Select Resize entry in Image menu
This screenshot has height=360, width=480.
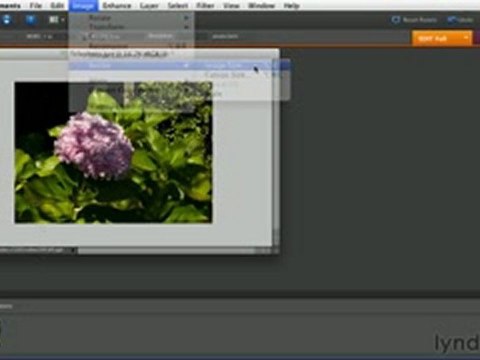tap(132, 66)
